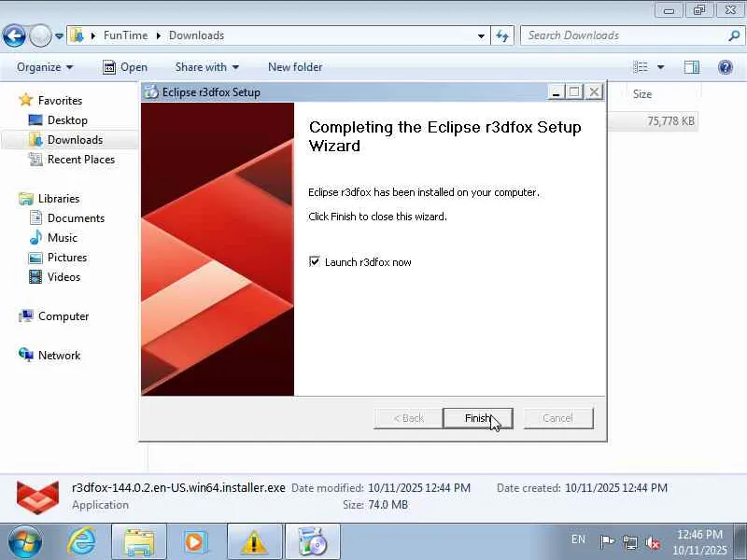Open the recent locations dropdown arrow

coord(59,35)
